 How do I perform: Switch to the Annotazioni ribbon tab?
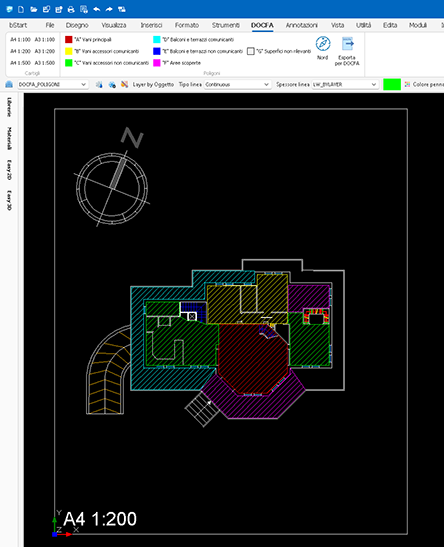(302, 25)
